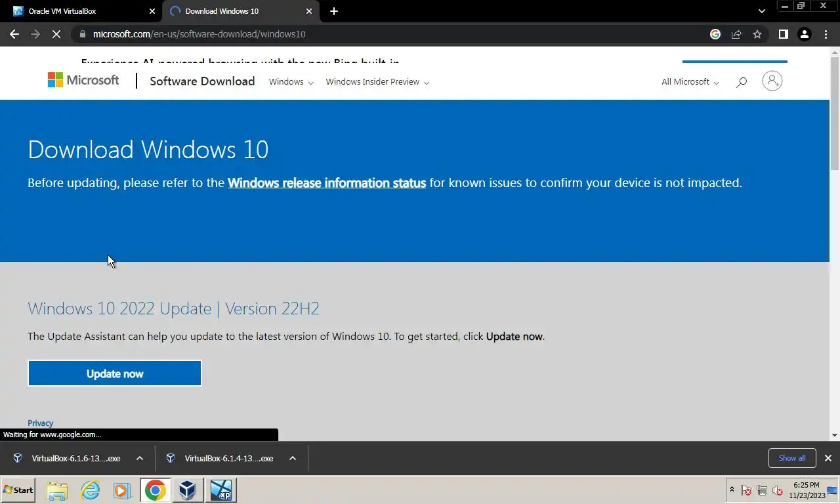This screenshot has width=840, height=504.
Task: Close the downloads bar
Action: click(828, 458)
